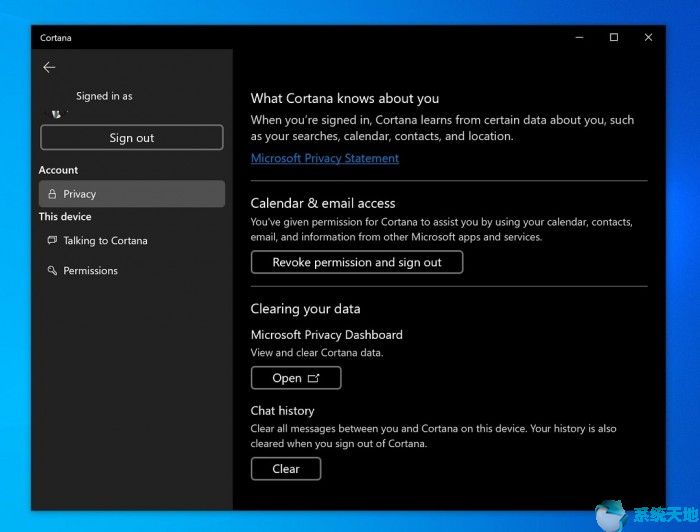Click the Sign out button
Image resolution: width=700 pixels, height=532 pixels.
(x=132, y=137)
